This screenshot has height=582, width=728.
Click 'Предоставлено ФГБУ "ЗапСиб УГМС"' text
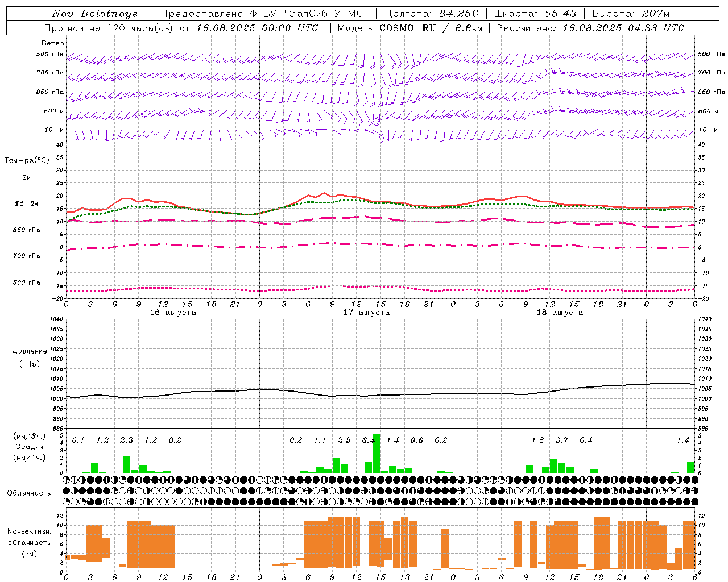[264, 14]
